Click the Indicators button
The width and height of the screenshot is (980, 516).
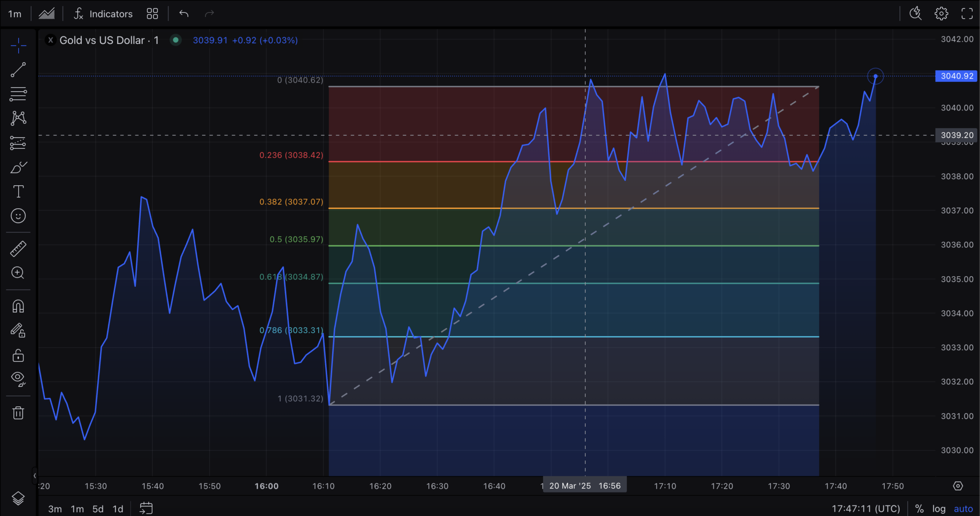pyautogui.click(x=103, y=13)
